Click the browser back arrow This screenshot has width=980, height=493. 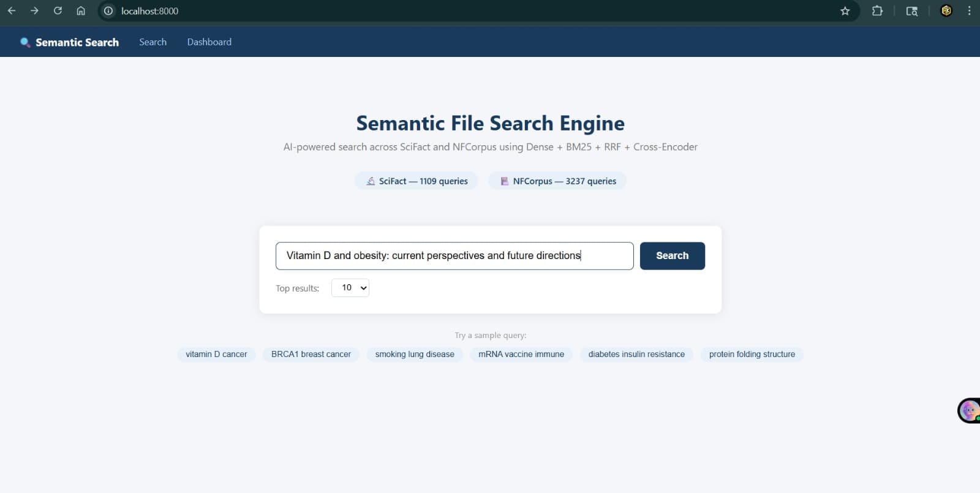(x=12, y=11)
